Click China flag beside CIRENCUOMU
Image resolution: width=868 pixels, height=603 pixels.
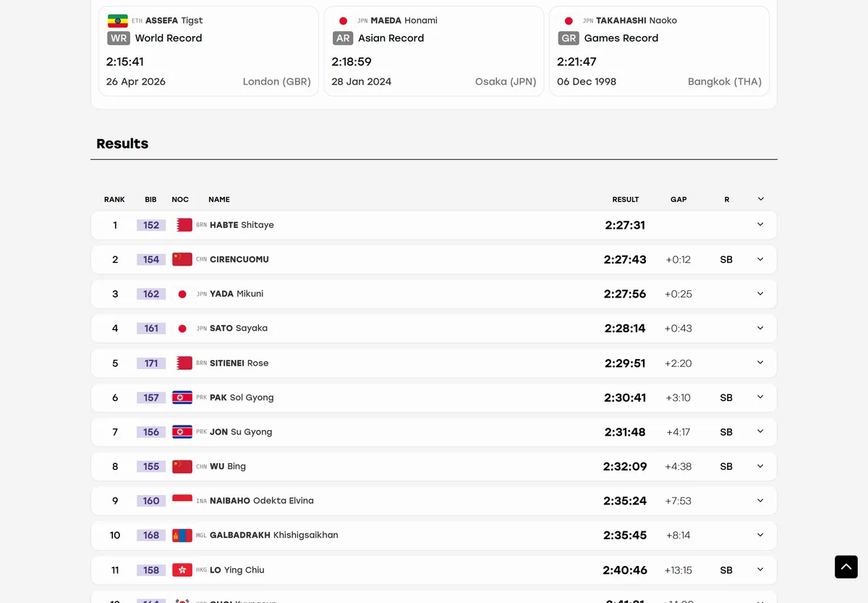tap(182, 259)
